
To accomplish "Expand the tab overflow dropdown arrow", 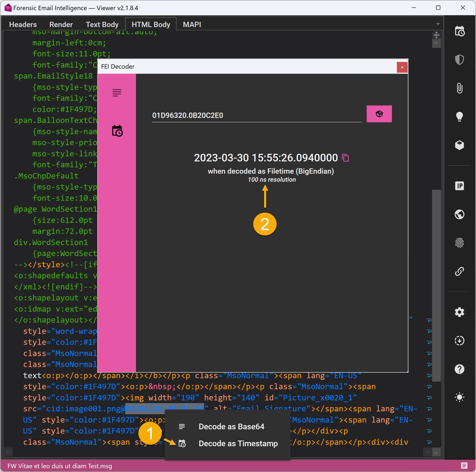I will pyautogui.click(x=438, y=24).
